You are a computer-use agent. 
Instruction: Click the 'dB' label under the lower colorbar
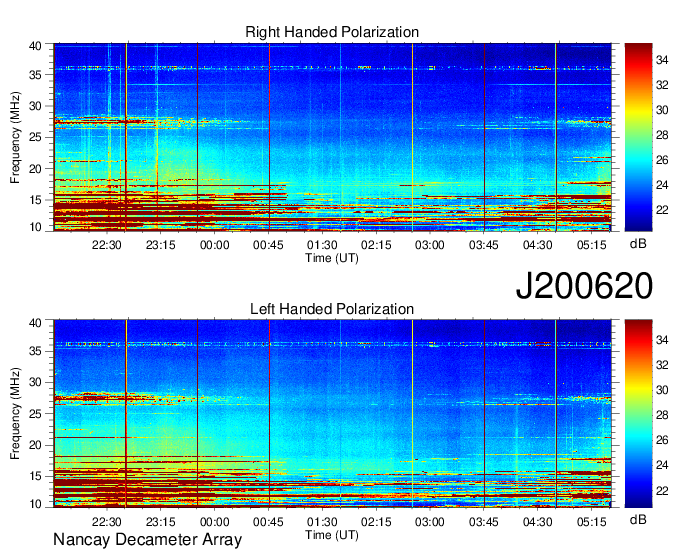638,519
